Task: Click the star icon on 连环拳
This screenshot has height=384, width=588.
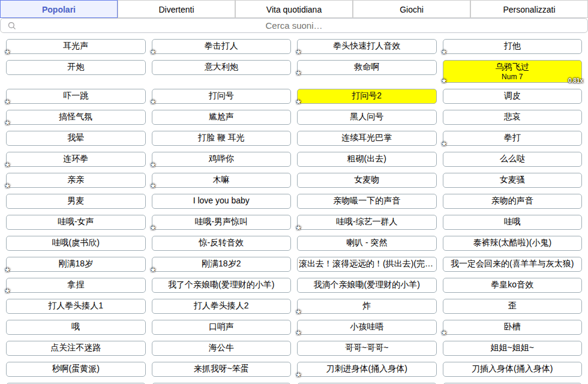Action: pyautogui.click(x=7, y=164)
